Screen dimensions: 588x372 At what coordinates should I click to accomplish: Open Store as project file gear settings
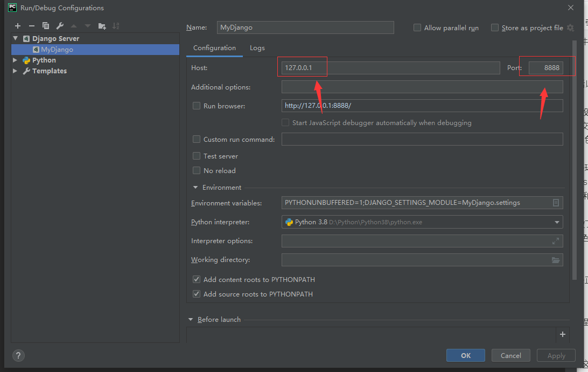[x=570, y=28]
